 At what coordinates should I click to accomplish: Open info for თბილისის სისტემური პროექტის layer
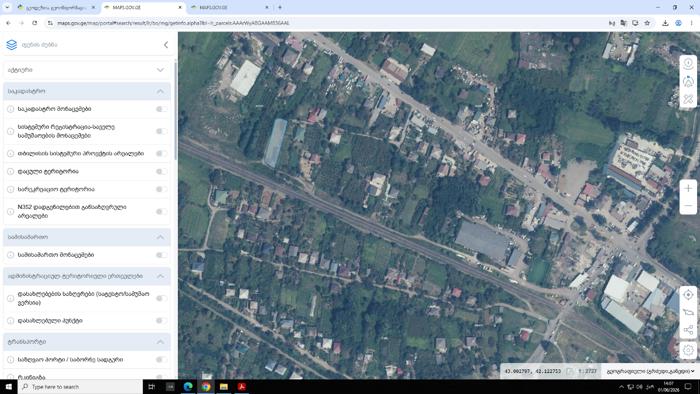(x=10, y=153)
